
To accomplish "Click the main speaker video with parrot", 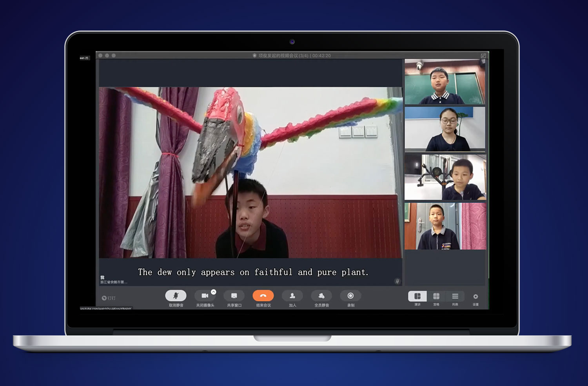I will (x=250, y=173).
